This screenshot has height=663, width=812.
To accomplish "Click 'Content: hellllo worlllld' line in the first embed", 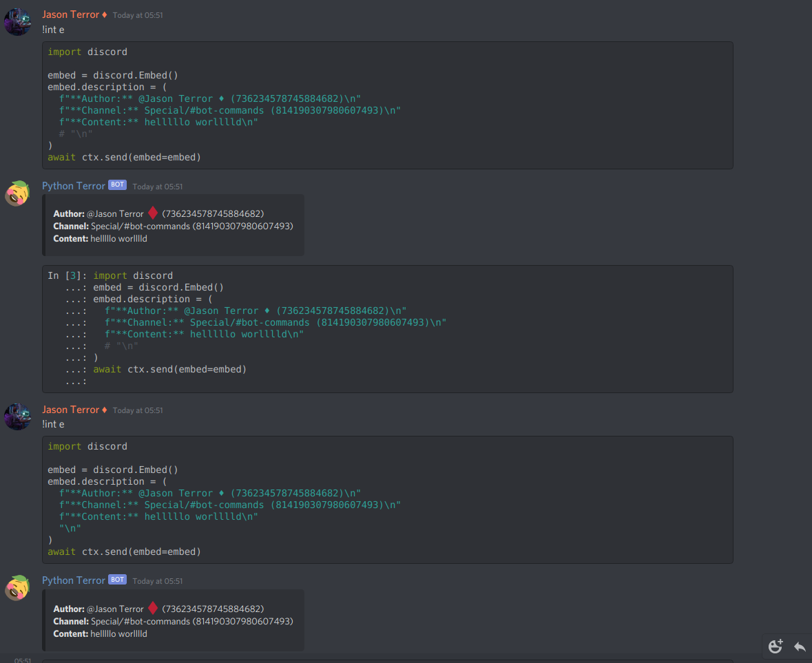I will [100, 239].
